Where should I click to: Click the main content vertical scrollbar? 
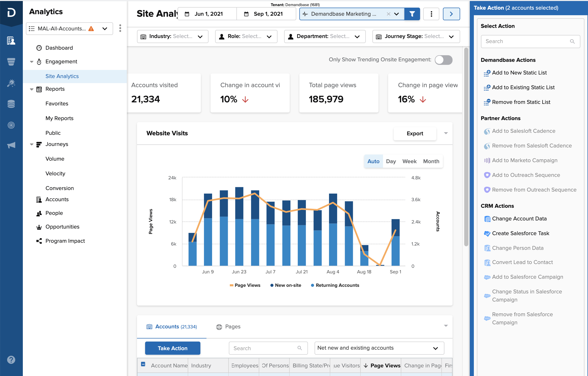pyautogui.click(x=466, y=147)
